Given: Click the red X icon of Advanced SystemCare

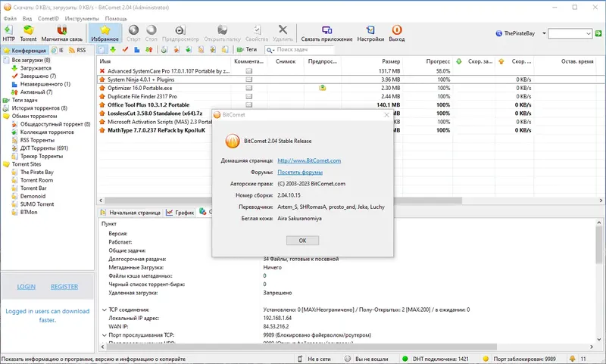Looking at the screenshot, I should [x=102, y=71].
